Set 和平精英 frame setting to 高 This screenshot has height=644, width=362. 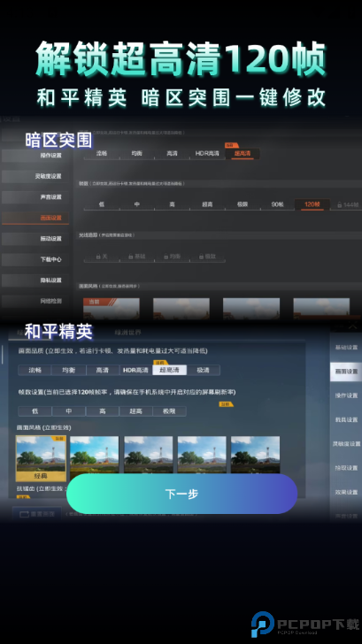click(103, 411)
